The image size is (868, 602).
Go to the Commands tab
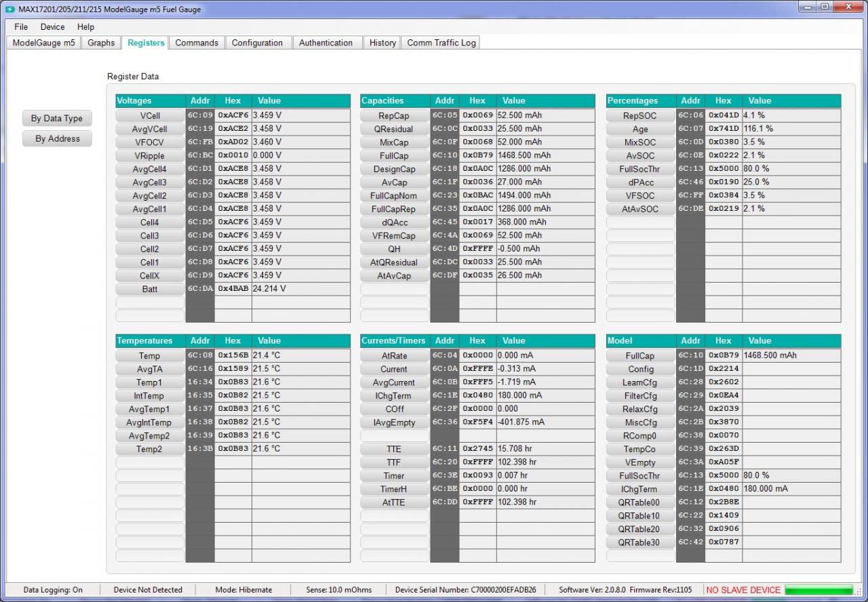[197, 43]
